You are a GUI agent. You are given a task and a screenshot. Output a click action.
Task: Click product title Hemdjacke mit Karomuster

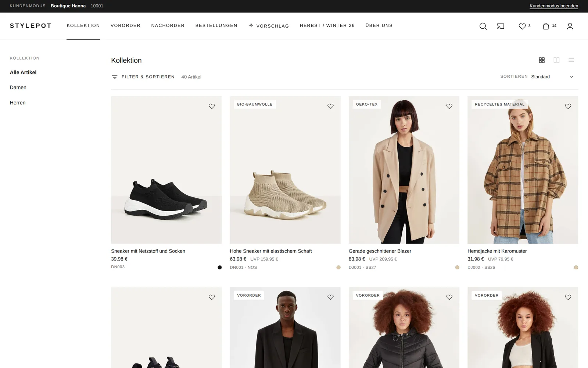pyautogui.click(x=497, y=251)
